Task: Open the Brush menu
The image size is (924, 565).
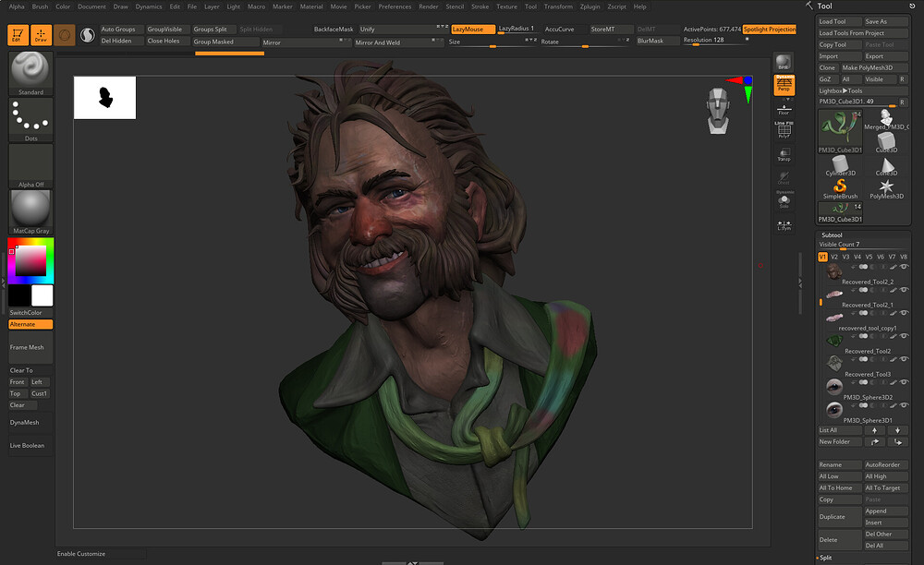Action: click(x=40, y=6)
